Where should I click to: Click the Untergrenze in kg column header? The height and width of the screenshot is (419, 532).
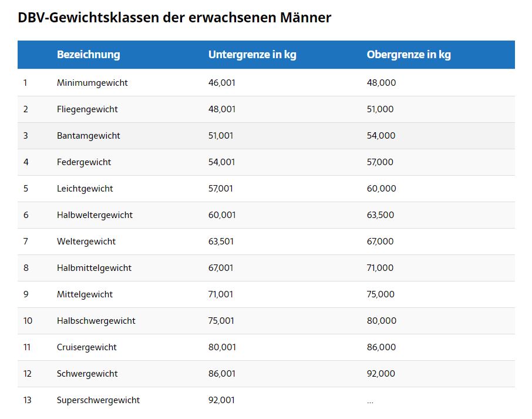coord(252,54)
